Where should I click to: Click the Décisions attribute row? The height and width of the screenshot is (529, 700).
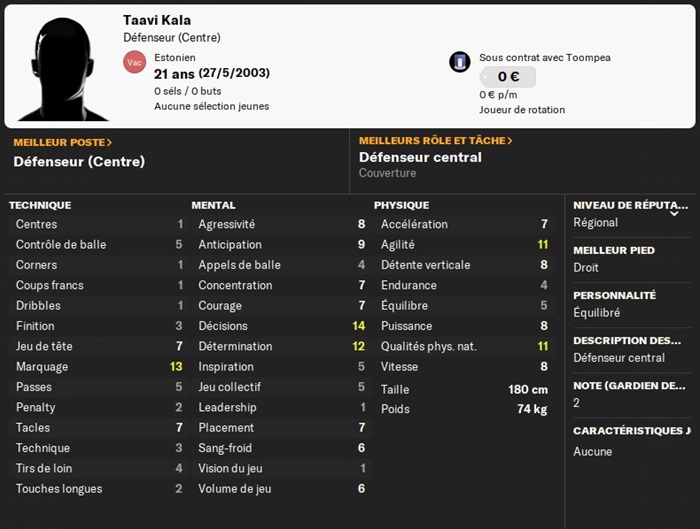(x=281, y=326)
